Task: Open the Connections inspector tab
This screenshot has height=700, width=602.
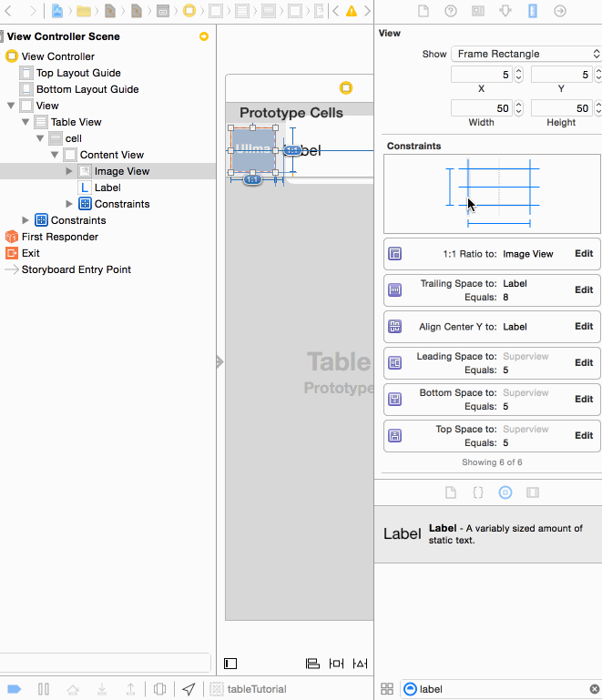Action: coord(560,11)
